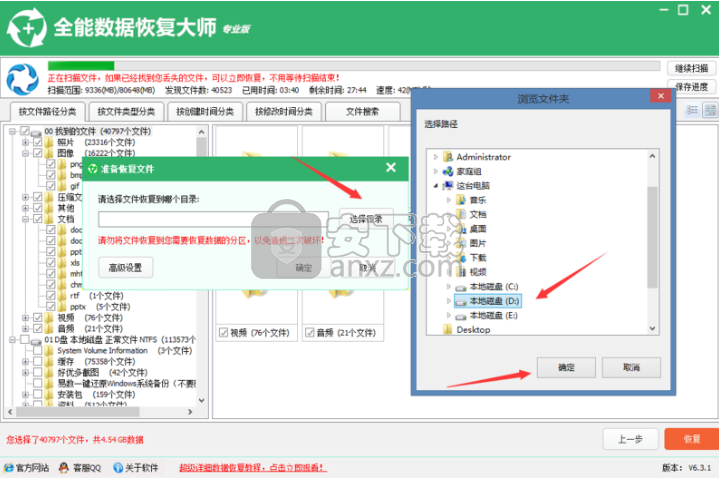Select 本地磁盘 (C:) drive icon
The width and height of the screenshot is (719, 481).
pos(461,285)
